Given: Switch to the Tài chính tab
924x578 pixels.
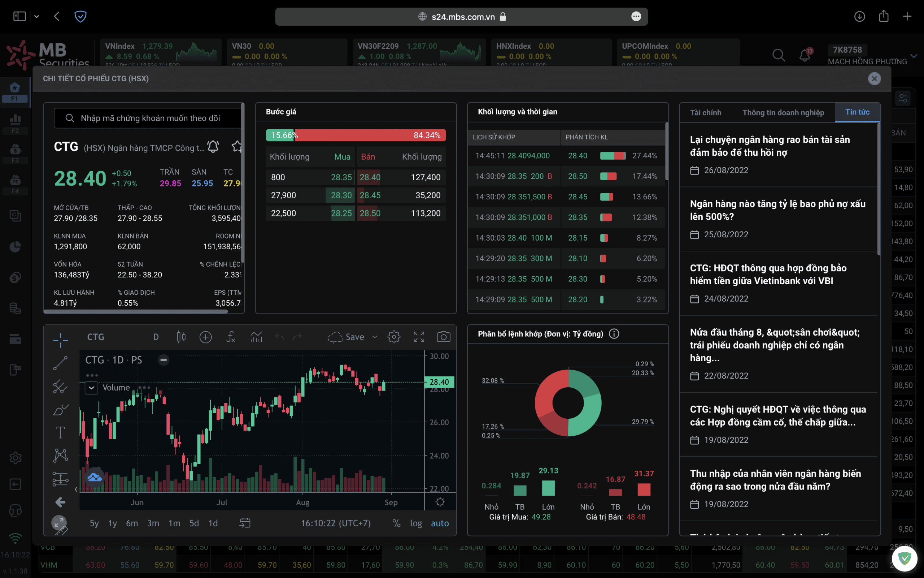Looking at the screenshot, I should 706,112.
